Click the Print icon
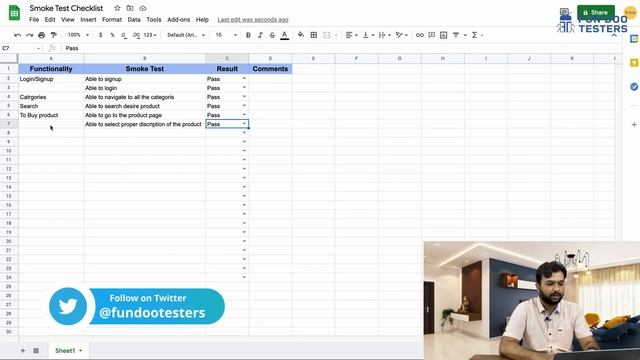Screen dimensions: 640x360 tap(42, 36)
